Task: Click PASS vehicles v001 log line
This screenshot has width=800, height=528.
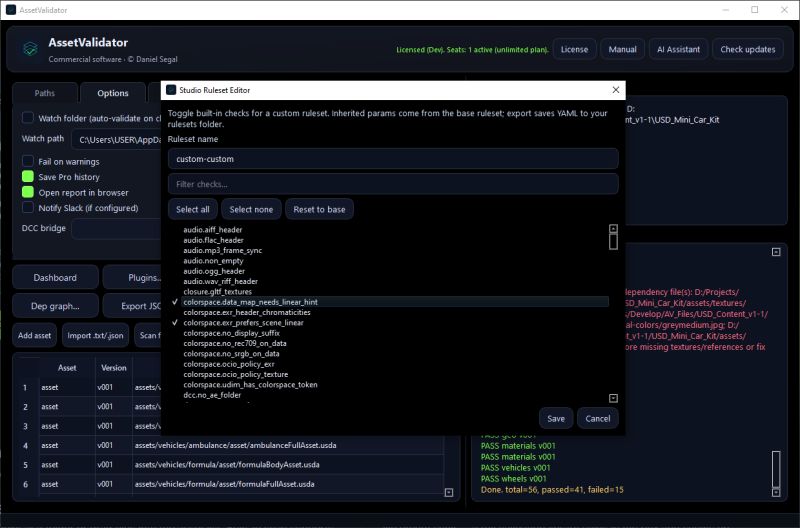Action: pyautogui.click(x=515, y=468)
